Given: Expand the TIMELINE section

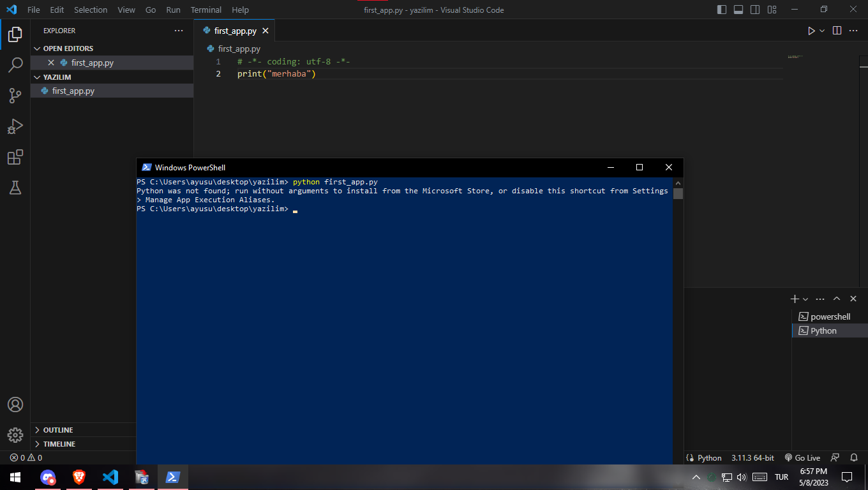Looking at the screenshot, I should [83, 444].
